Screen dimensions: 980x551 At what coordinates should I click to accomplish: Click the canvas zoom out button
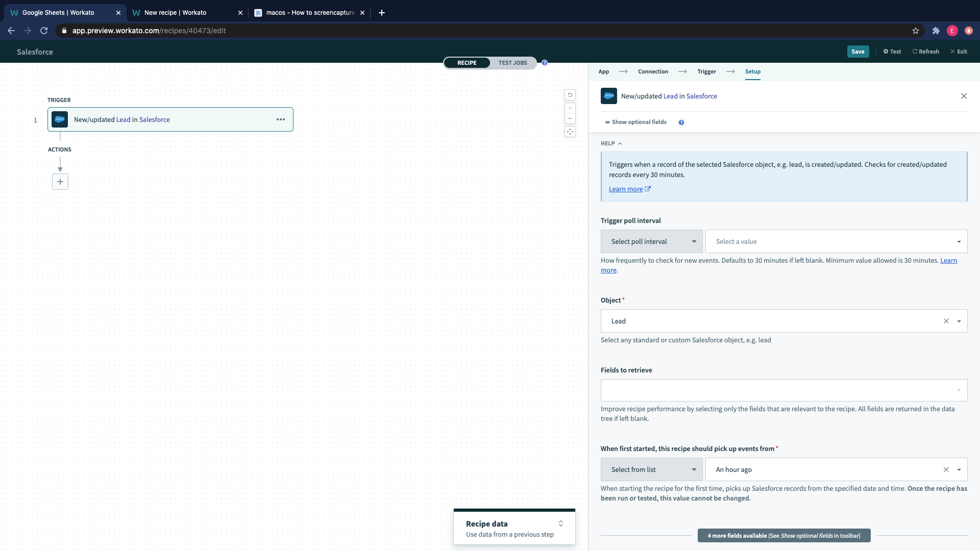click(570, 119)
